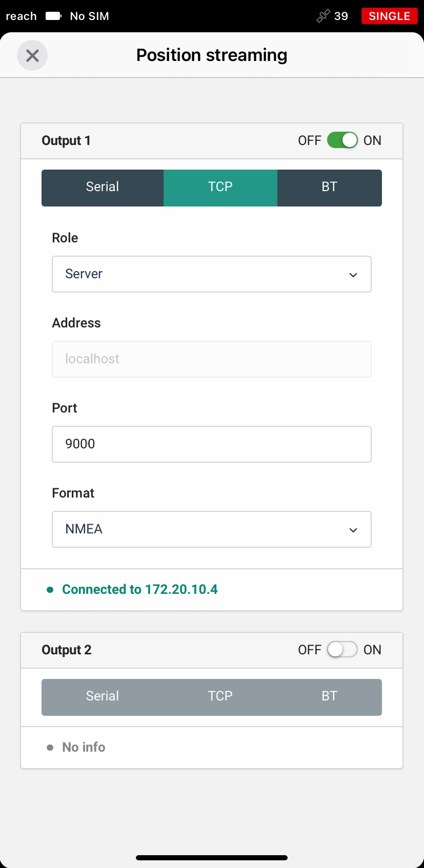Open the Role dropdown set to Server

[x=212, y=274]
